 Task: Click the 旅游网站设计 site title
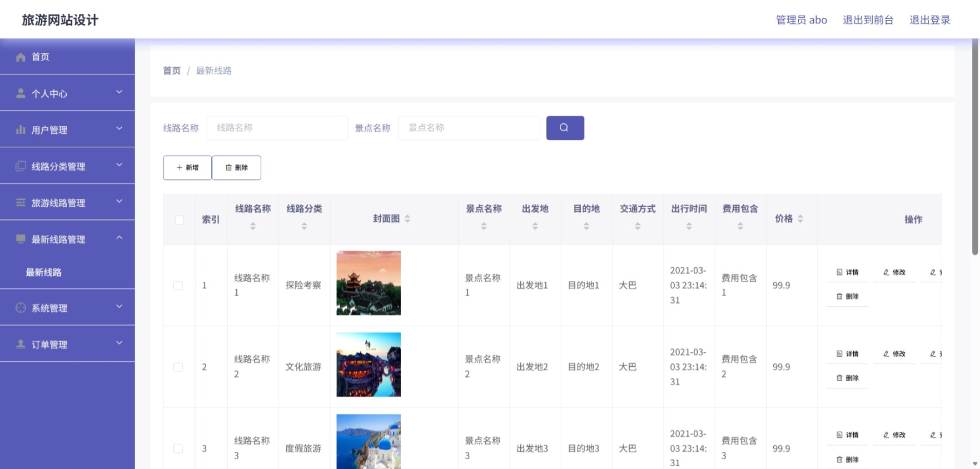coord(60,20)
